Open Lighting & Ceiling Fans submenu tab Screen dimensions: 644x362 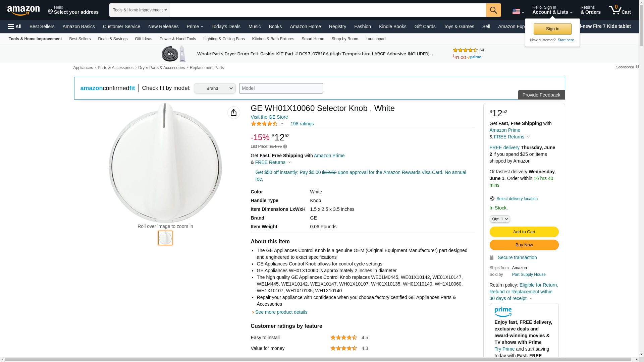(224, 39)
